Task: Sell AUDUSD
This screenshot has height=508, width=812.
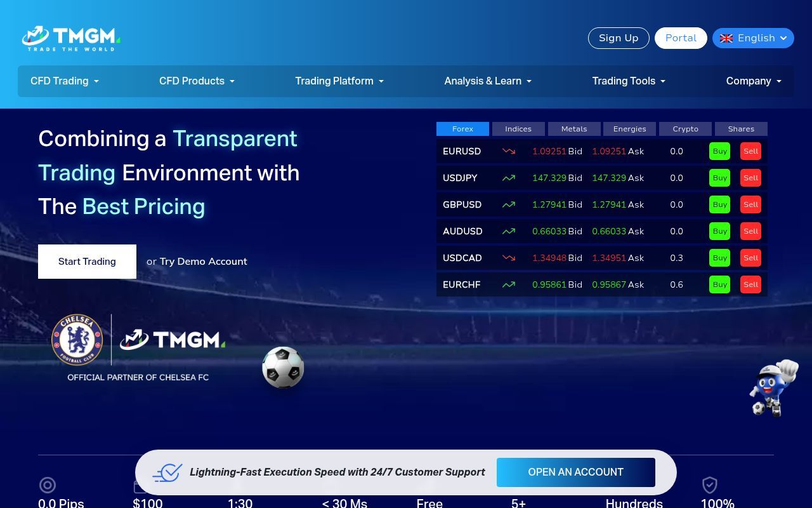Action: [x=750, y=231]
